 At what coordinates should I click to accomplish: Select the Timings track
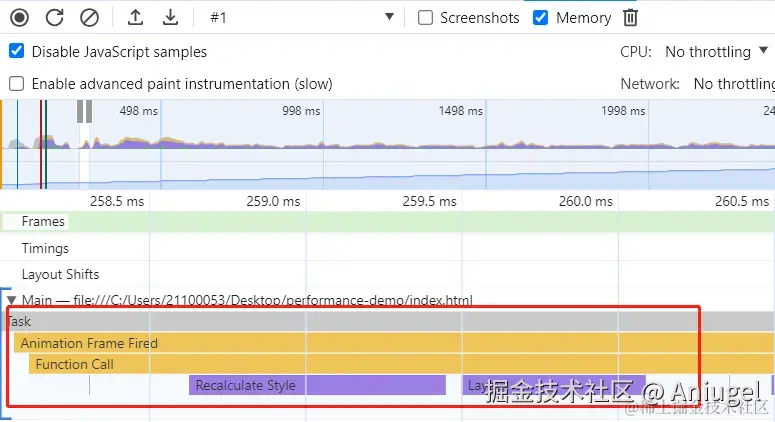point(45,248)
